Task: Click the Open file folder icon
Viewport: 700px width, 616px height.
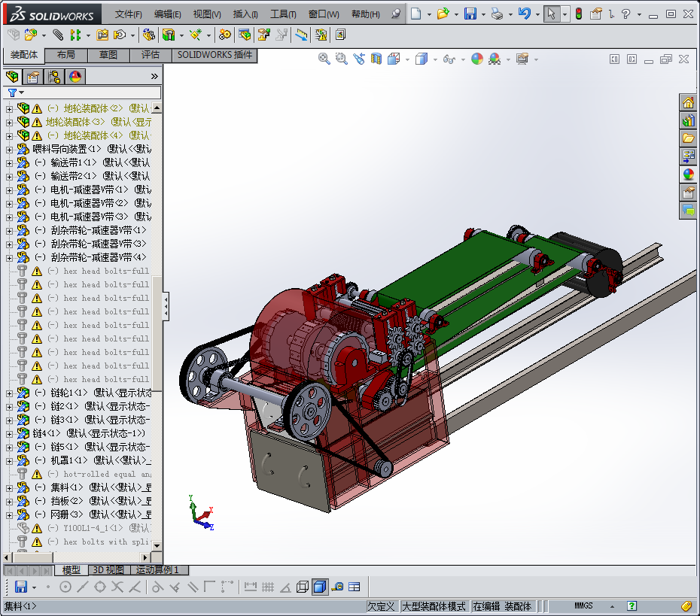Action: 443,14
